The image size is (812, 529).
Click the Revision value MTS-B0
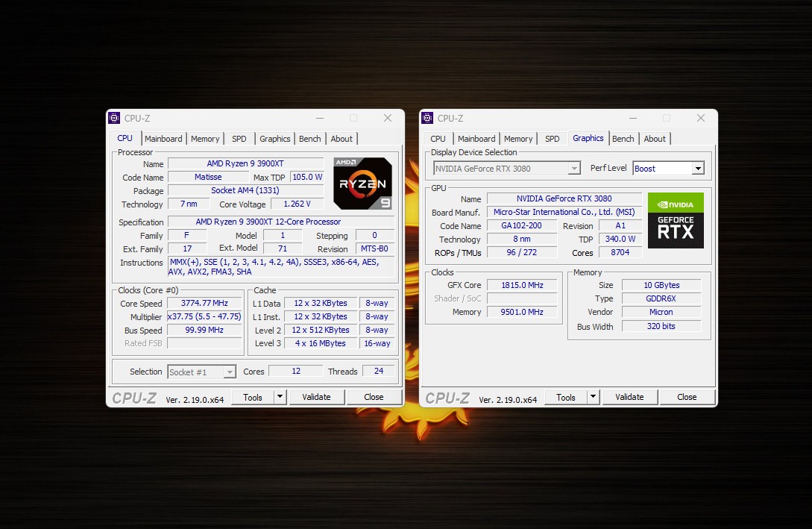pyautogui.click(x=375, y=248)
